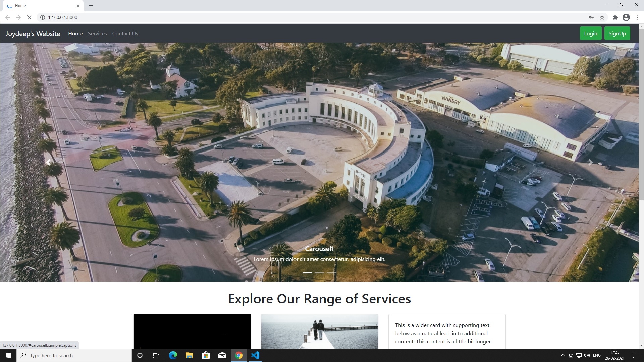Advance the carousel using the next arrow
The height and width of the screenshot is (362, 644).
pos(590,162)
